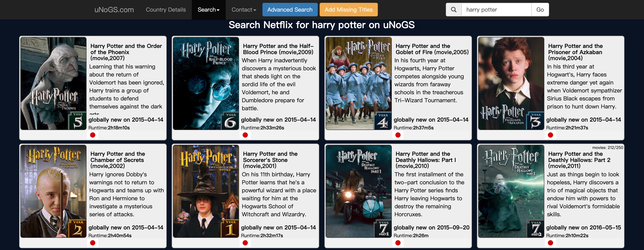
Task: Open the Country Details page
Action: pos(166,10)
